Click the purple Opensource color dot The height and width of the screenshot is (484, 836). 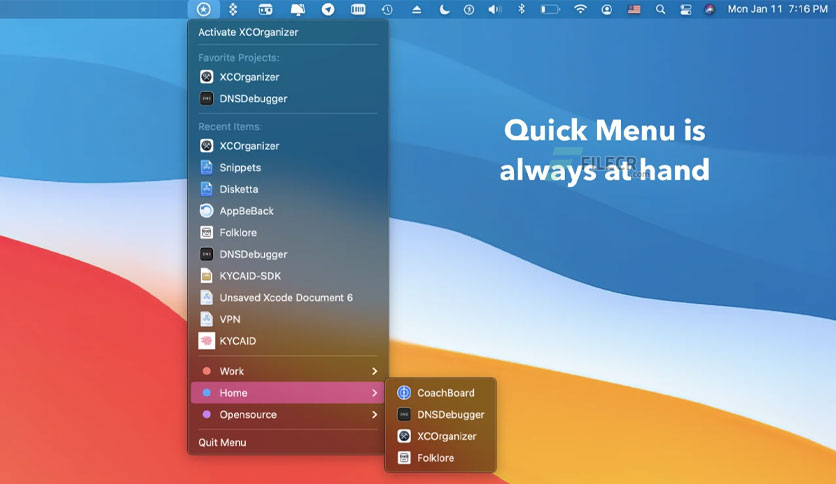[x=206, y=414]
